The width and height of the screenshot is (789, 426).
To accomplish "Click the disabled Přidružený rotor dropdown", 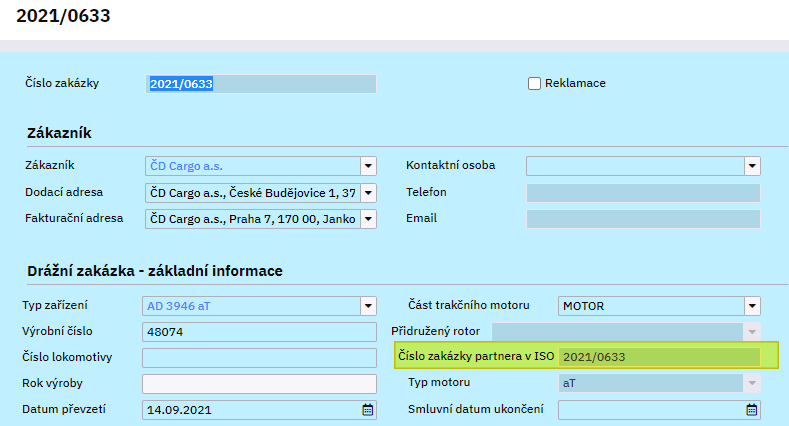I will 624,331.
